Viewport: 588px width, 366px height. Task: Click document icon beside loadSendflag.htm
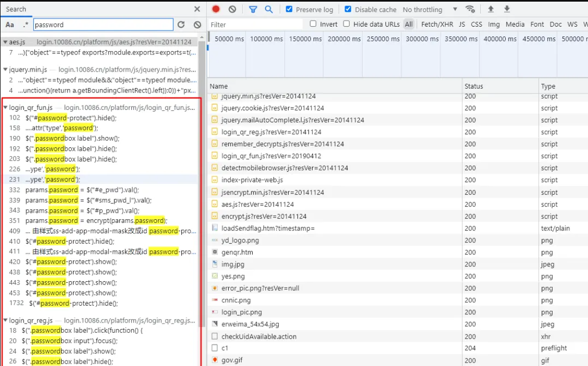point(215,228)
